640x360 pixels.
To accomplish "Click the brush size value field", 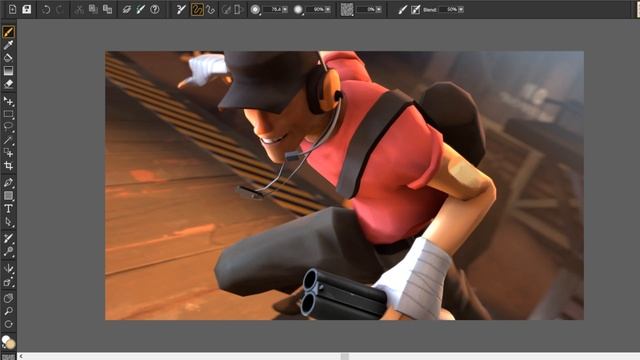I will (x=273, y=9).
